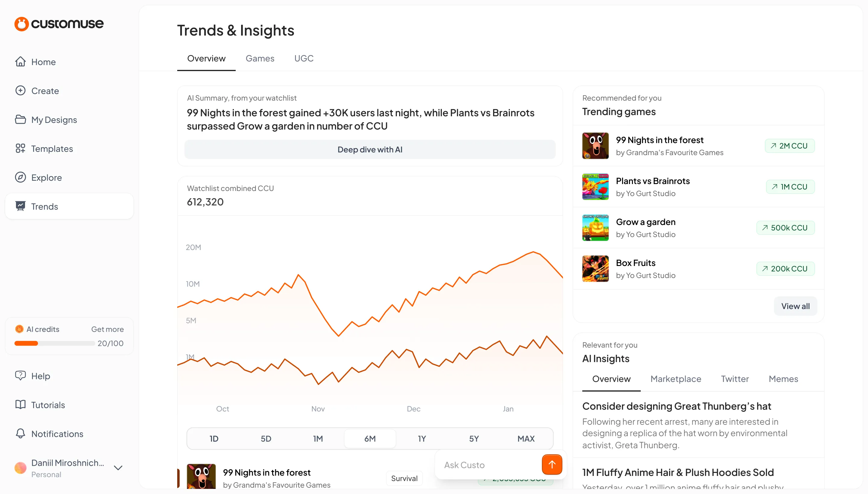This screenshot has height=494, width=868.
Task: Open Explore compass icon
Action: pyautogui.click(x=20, y=177)
